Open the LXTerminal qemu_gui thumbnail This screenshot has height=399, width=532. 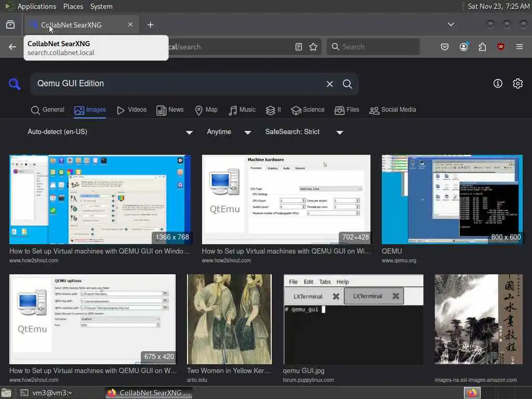(353, 320)
